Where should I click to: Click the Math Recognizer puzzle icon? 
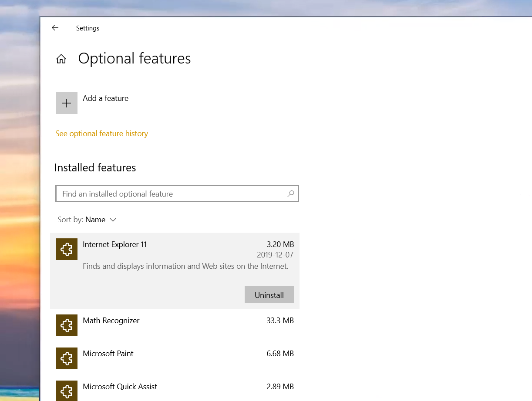tap(67, 325)
